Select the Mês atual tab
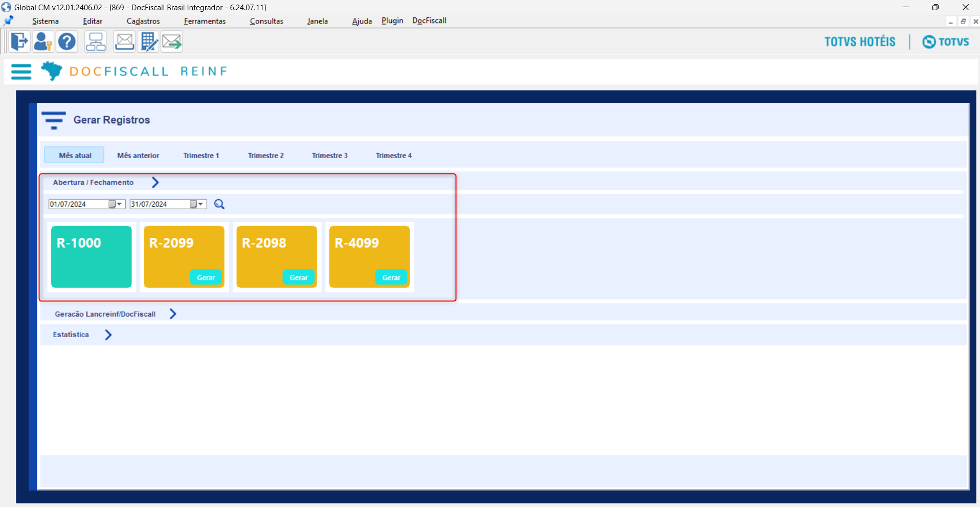The image size is (980, 507). pyautogui.click(x=75, y=155)
